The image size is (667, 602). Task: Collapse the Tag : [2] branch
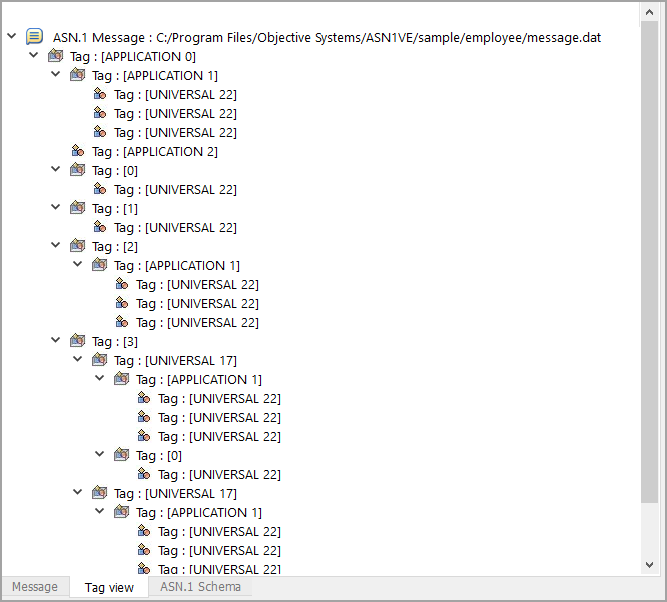(x=56, y=246)
